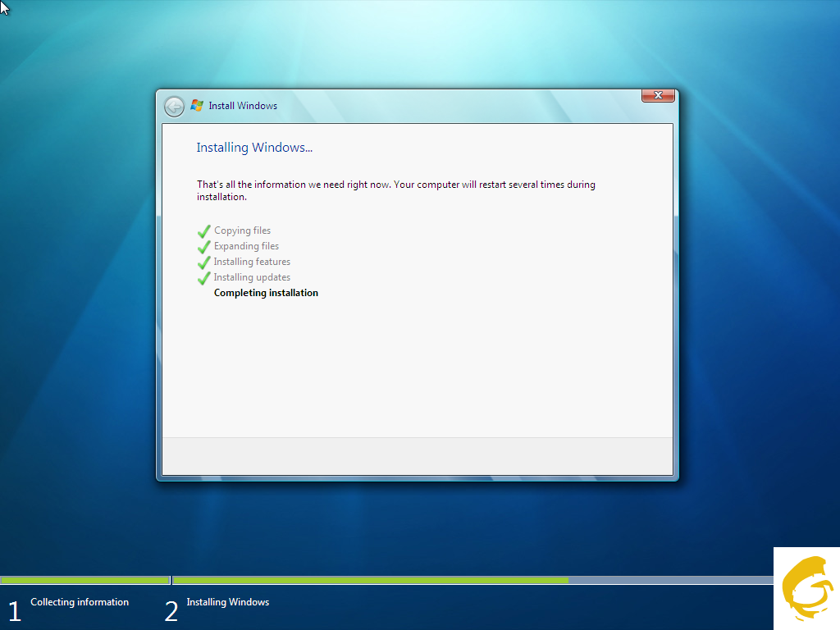Click the green checkmark beside Expanding files
840x630 pixels.
[x=204, y=247]
